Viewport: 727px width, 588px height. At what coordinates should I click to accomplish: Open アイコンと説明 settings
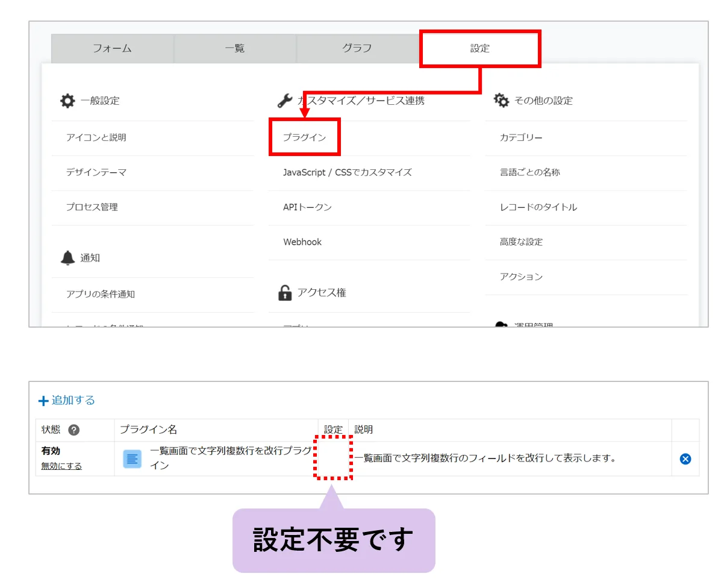pos(96,137)
